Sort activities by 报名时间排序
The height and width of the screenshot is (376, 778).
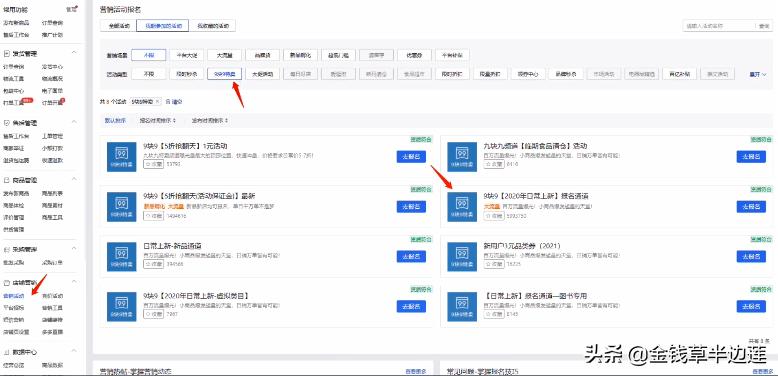(157, 121)
